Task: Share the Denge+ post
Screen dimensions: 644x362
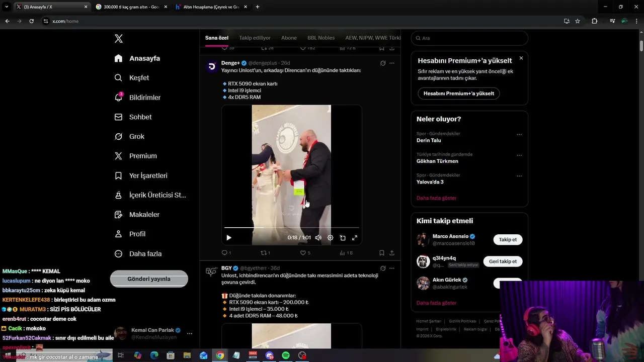Action: (x=392, y=253)
